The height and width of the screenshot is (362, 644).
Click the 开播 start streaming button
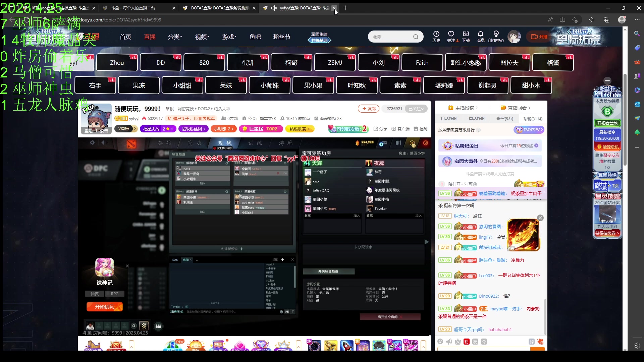539,37
